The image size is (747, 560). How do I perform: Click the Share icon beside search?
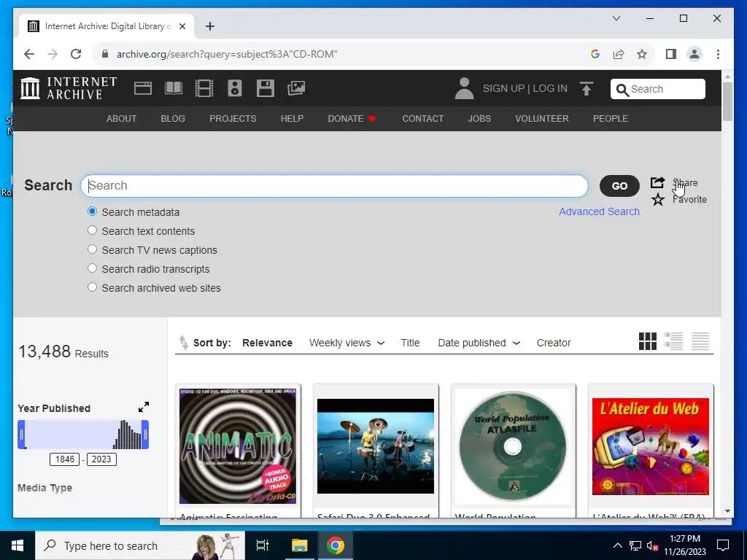pyautogui.click(x=657, y=182)
